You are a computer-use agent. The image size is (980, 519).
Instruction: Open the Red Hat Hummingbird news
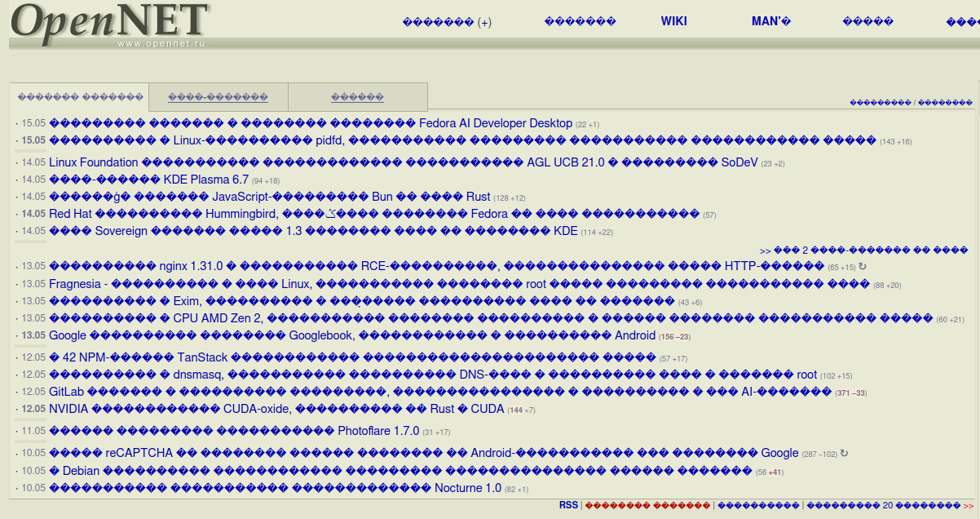point(374,214)
